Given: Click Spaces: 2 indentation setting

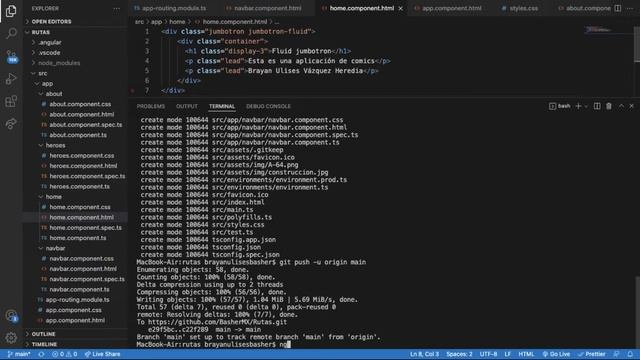Looking at the screenshot, I should point(459,354).
